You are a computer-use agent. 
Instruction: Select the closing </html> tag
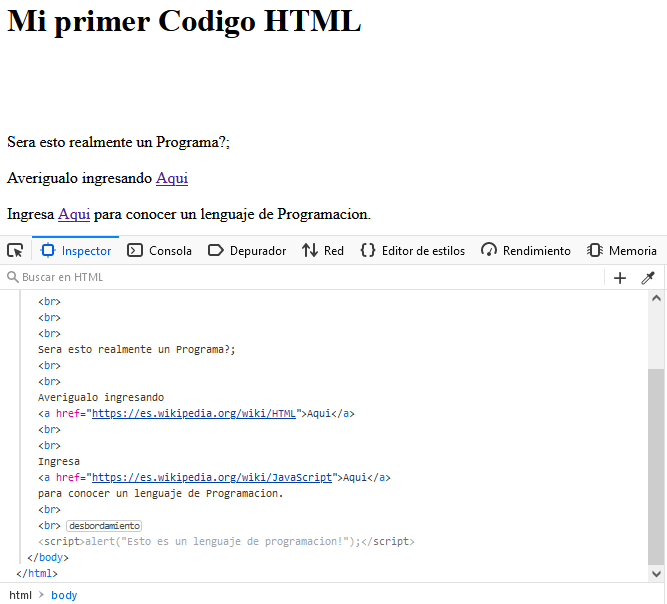coord(37,573)
